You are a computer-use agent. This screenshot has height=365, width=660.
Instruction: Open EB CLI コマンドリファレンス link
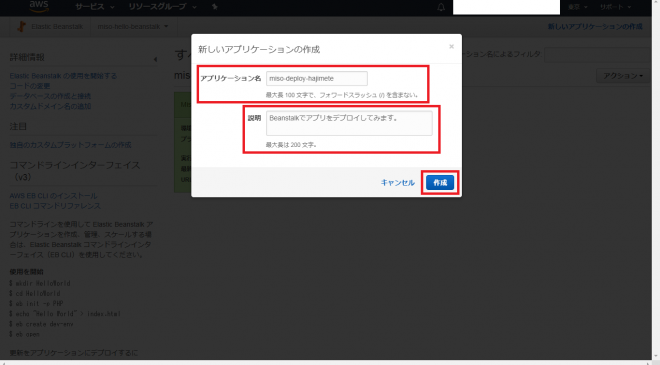[55, 206]
